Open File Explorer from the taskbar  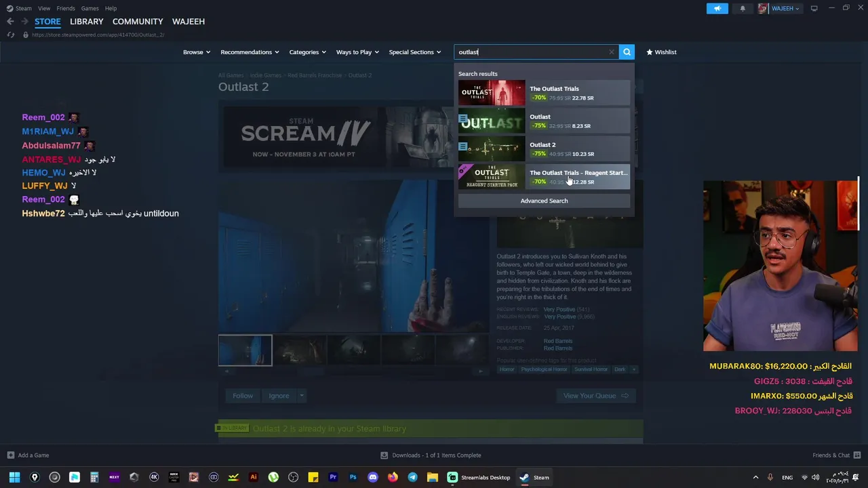click(432, 477)
